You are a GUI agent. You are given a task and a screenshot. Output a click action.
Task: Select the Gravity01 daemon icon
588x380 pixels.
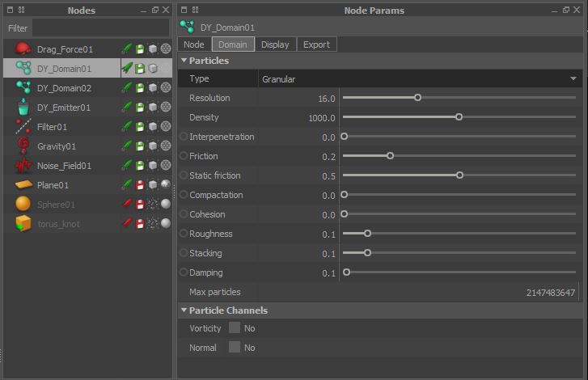pyautogui.click(x=23, y=146)
